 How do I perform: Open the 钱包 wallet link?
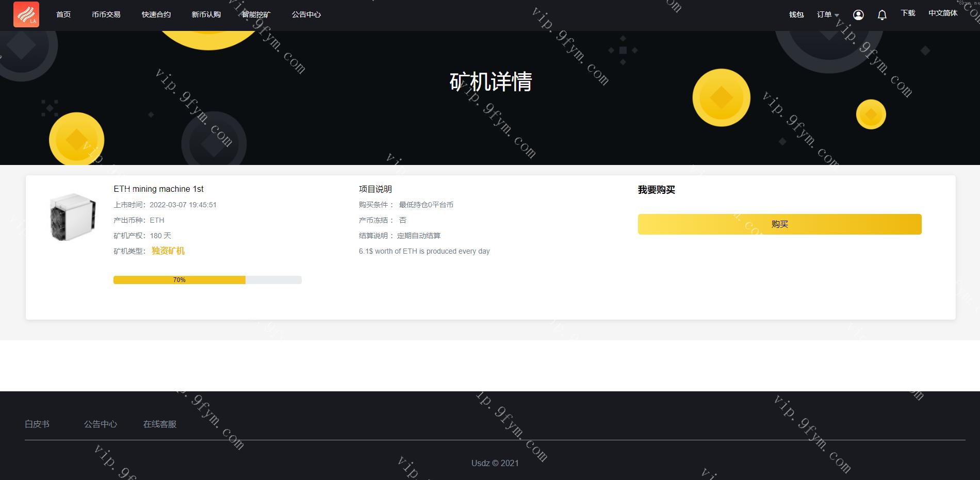click(x=796, y=15)
